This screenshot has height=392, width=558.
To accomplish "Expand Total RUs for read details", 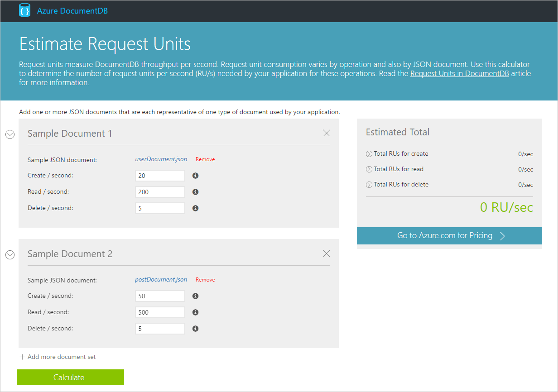I will pyautogui.click(x=369, y=169).
